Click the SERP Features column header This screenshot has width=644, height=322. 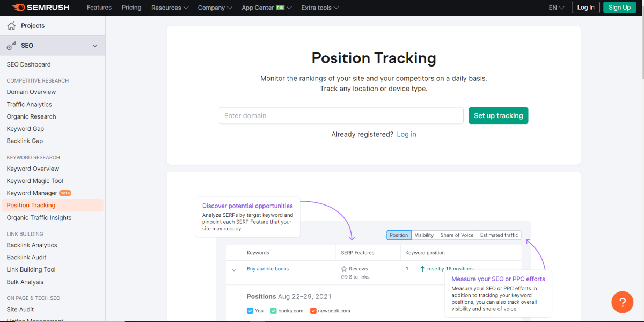[x=357, y=253]
